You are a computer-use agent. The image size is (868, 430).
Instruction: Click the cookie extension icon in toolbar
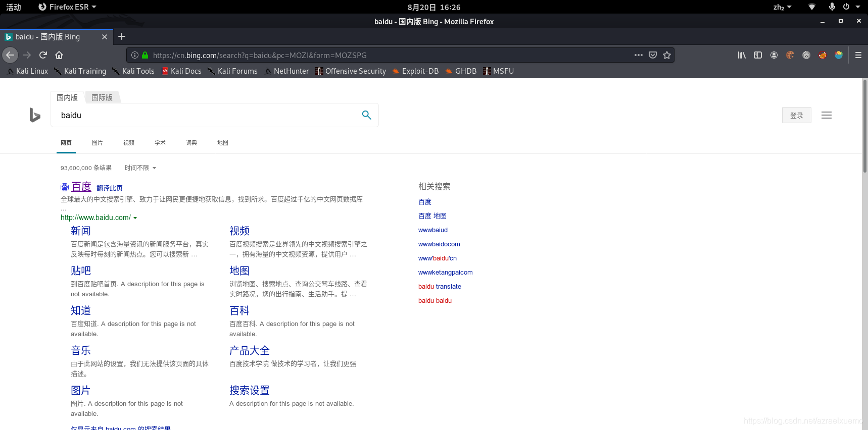pos(790,55)
